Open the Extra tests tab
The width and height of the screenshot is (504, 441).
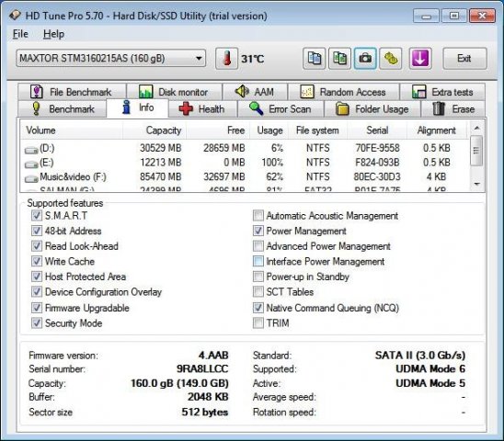click(442, 92)
